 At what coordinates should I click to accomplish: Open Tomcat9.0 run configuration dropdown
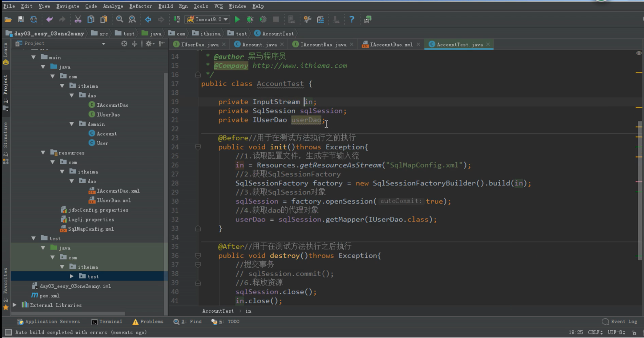click(207, 19)
